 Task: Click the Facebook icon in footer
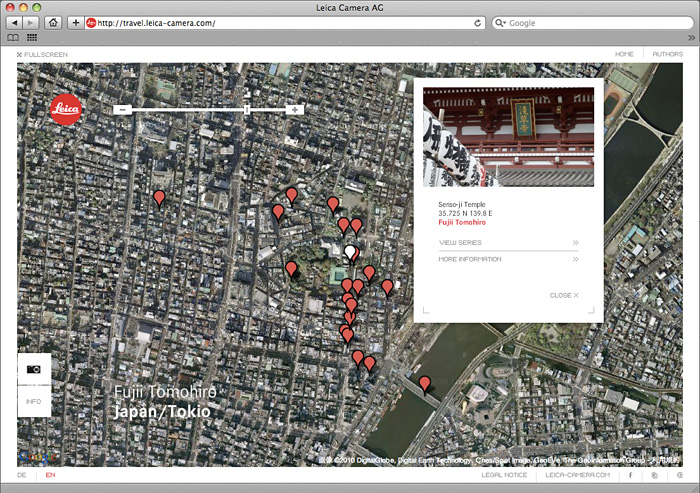tap(630, 475)
